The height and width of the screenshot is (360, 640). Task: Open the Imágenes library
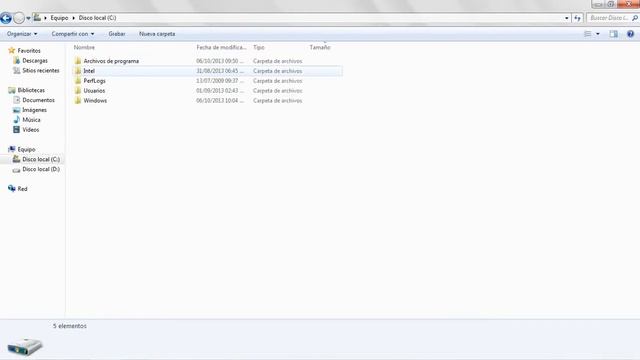[x=34, y=110]
